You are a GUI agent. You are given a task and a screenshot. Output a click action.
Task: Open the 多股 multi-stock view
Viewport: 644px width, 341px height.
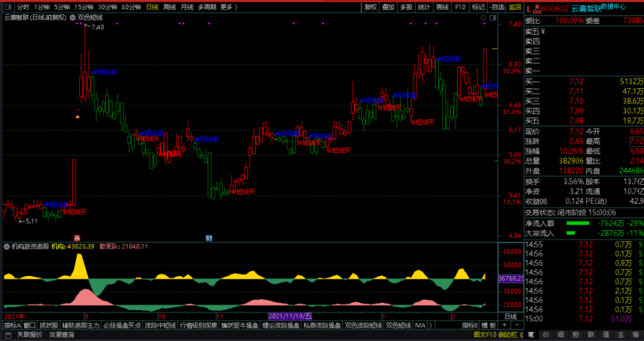[x=406, y=7]
